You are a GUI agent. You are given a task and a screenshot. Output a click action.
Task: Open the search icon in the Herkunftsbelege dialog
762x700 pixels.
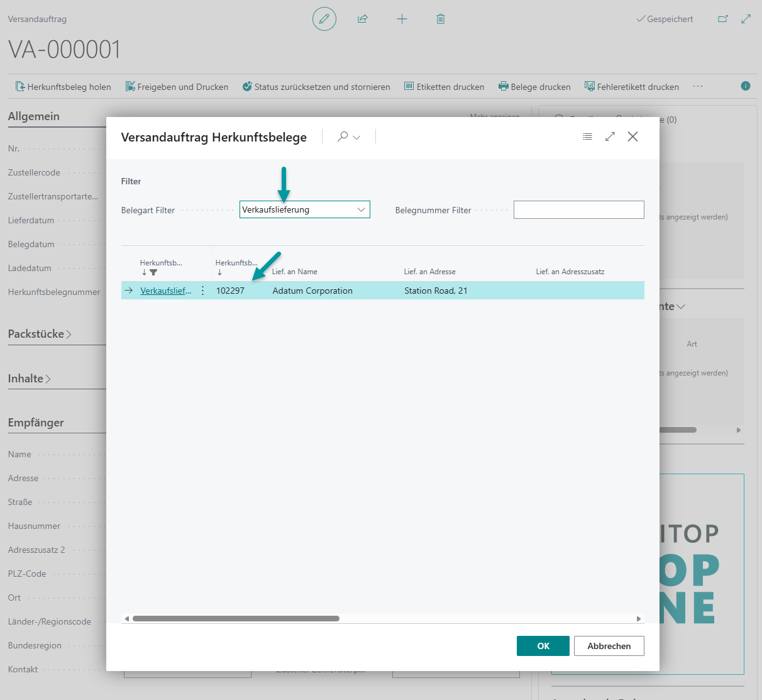[343, 136]
